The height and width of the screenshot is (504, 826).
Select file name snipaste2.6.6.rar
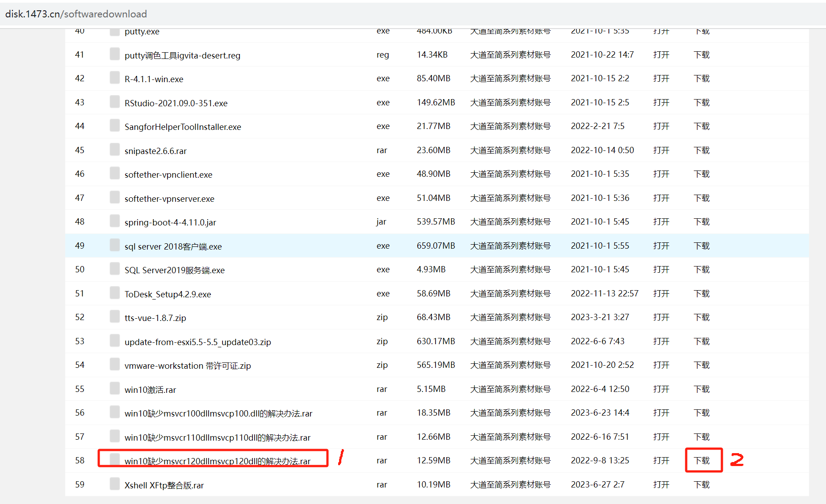pos(155,151)
